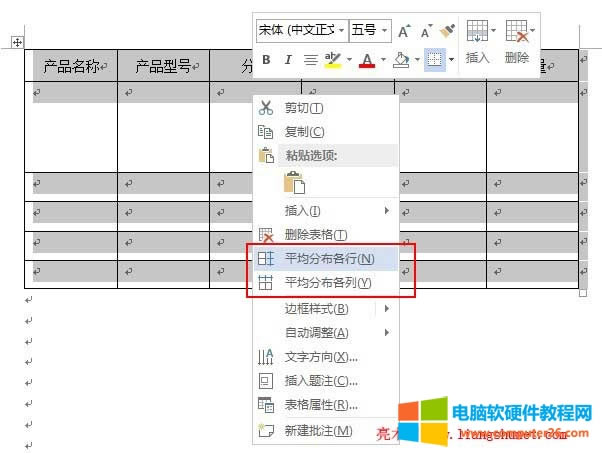The height and width of the screenshot is (453, 602).
Task: Click the keep-source paste option icon
Action: (x=294, y=182)
